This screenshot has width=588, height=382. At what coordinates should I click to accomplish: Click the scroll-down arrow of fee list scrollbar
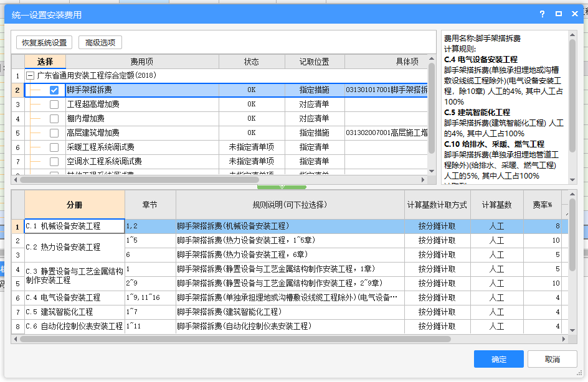pyautogui.click(x=432, y=171)
